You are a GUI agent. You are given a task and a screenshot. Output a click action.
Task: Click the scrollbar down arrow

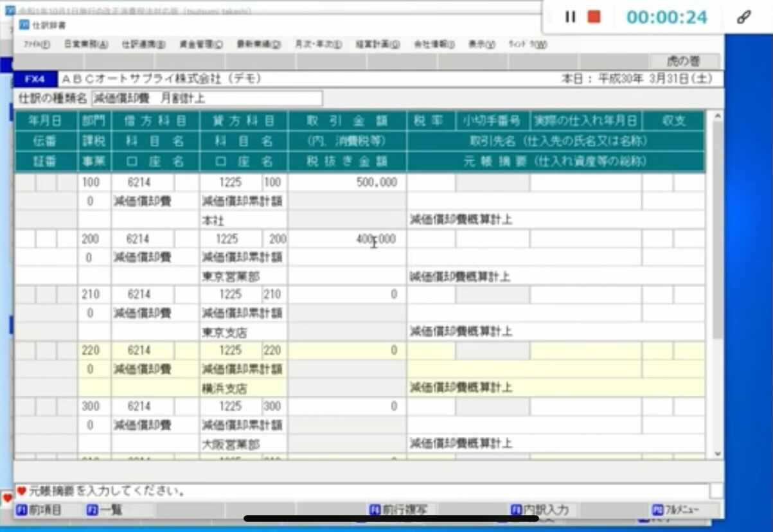718,454
